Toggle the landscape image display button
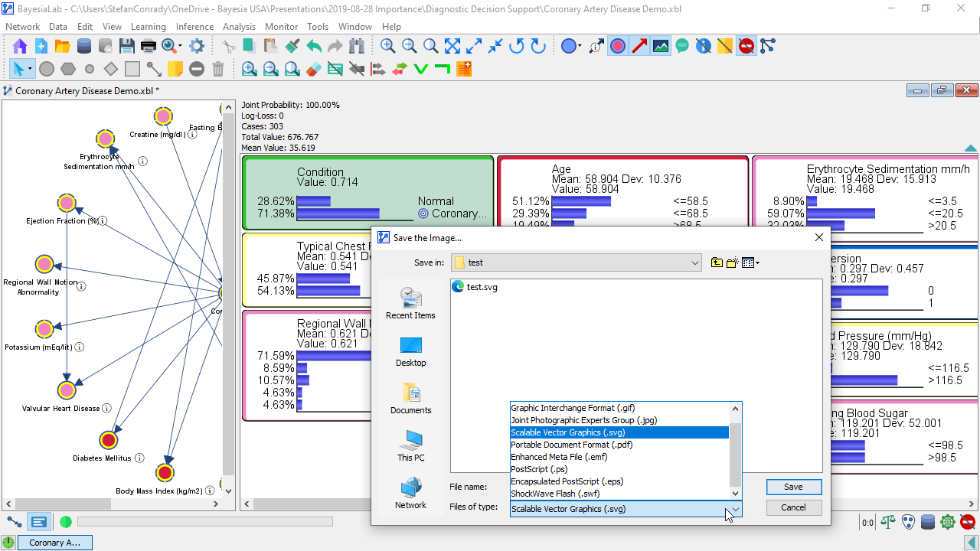 tap(661, 46)
